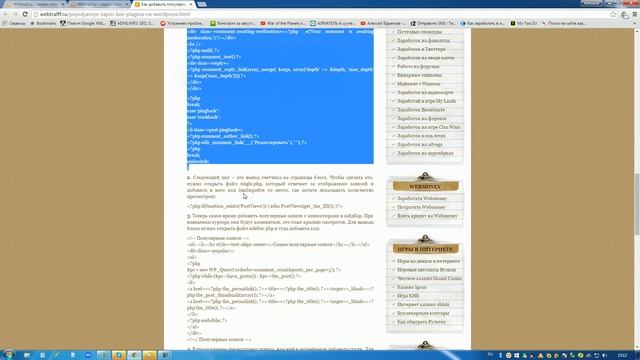Screen dimensions: 640x360
Task: Open the Windows Start button
Action: [x=8, y=355]
